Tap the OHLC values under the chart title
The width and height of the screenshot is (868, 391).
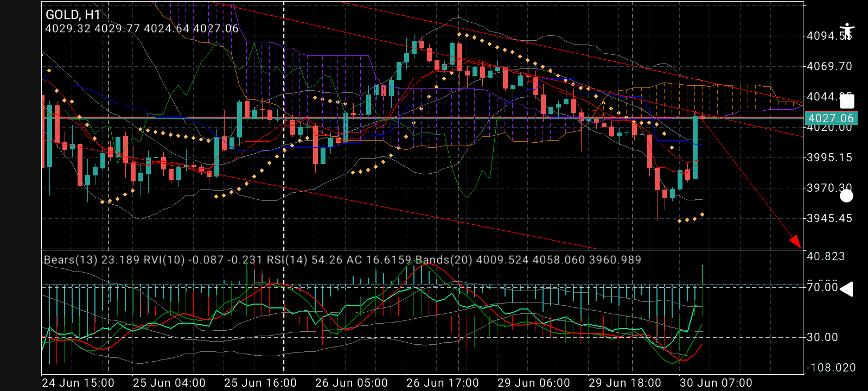142,28
